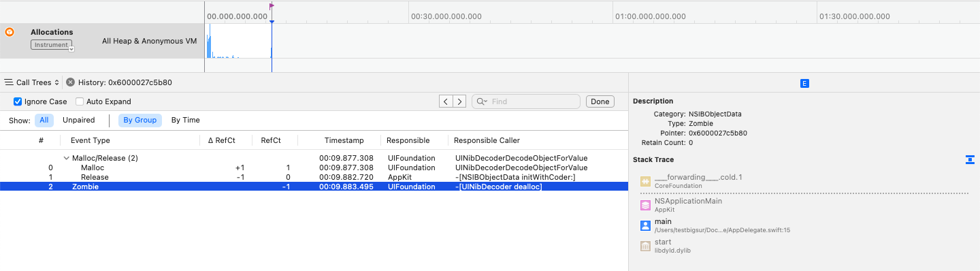Sort by Event Type column header
Image resolution: width=980 pixels, height=271 pixels.
pyautogui.click(x=90, y=140)
